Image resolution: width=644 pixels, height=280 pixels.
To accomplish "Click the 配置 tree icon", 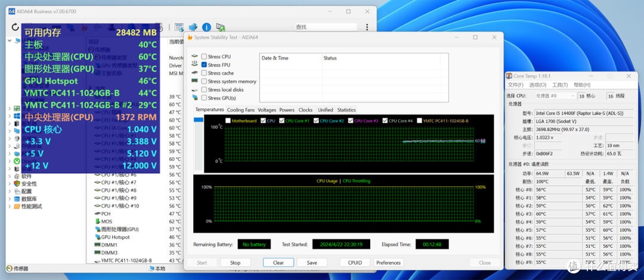I will 17,191.
